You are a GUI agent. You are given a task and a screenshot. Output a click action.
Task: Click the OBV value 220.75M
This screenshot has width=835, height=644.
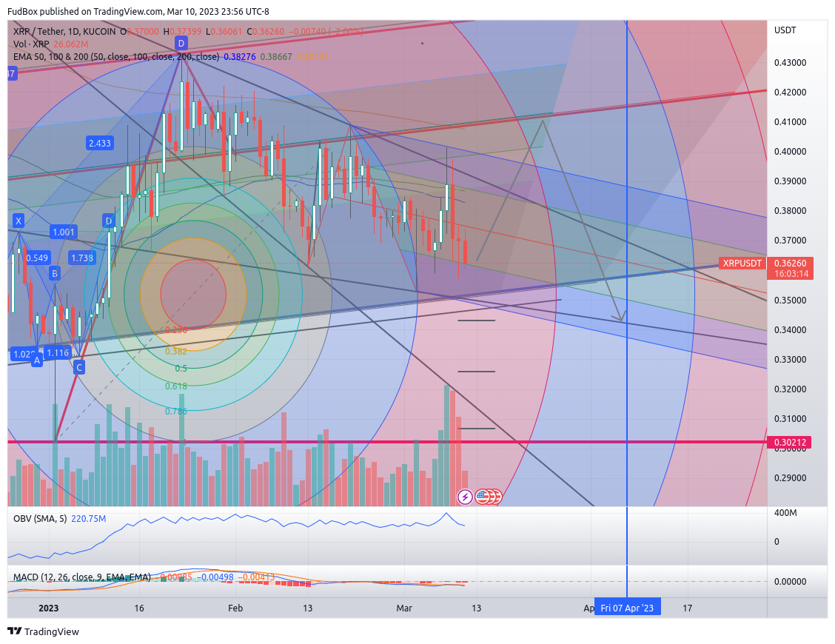point(88,518)
